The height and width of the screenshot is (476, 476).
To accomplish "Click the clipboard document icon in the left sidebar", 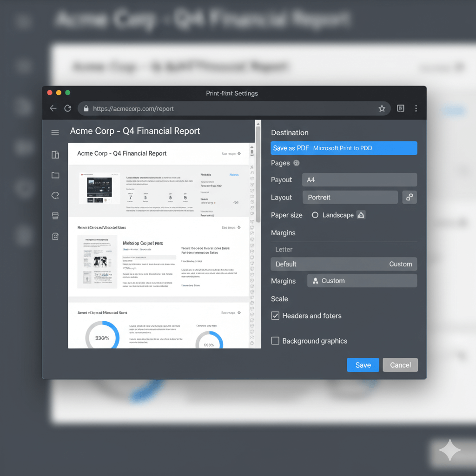I will tap(55, 236).
